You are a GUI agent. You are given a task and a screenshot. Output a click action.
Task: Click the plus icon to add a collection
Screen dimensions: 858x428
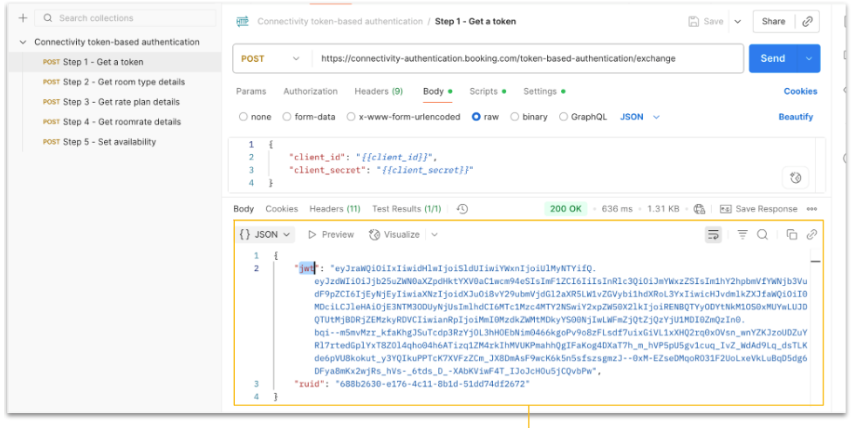tap(23, 18)
